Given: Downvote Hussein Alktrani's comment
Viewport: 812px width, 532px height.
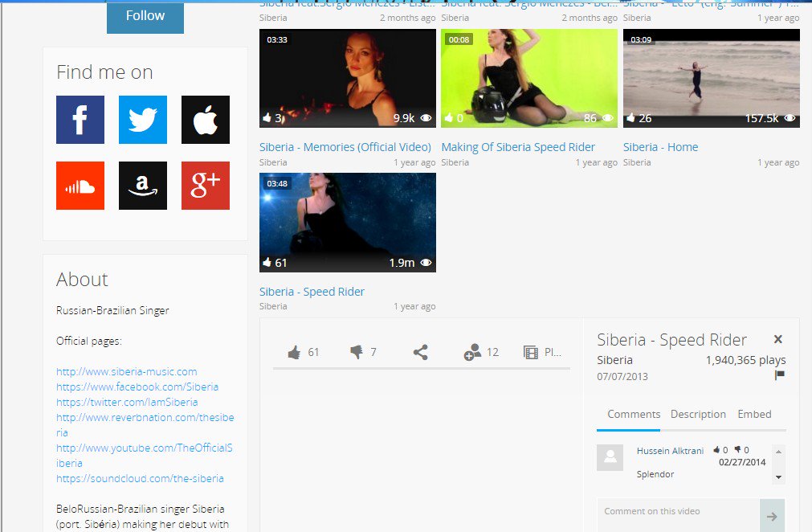Looking at the screenshot, I should [x=737, y=450].
